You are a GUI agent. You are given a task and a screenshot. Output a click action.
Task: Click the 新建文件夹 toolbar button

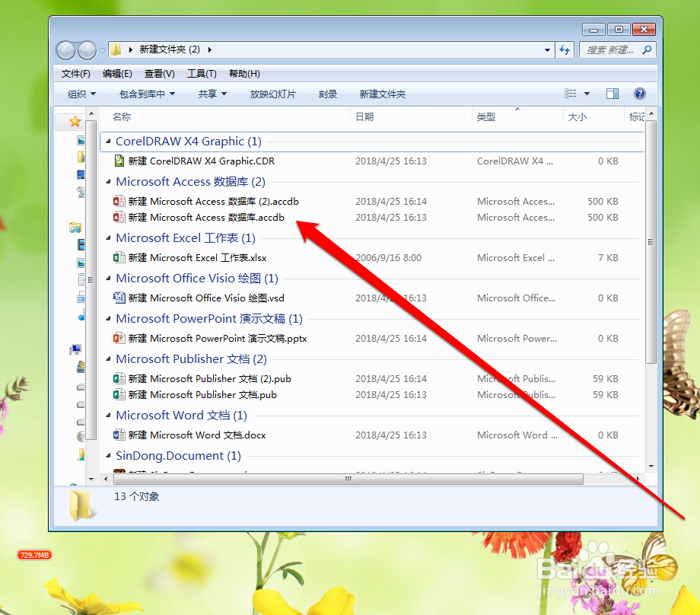coord(383,94)
